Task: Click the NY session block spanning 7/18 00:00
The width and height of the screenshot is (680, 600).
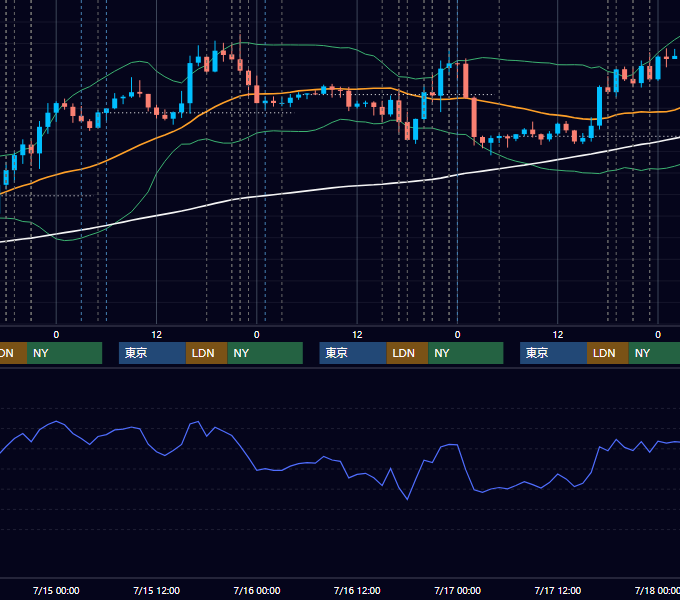Action: point(654,353)
